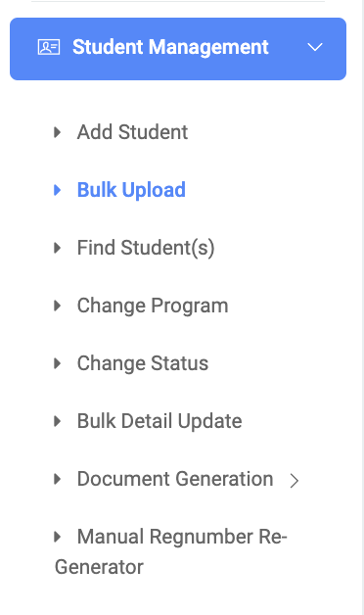Click the triangle bullet beside Add Student

(x=57, y=132)
